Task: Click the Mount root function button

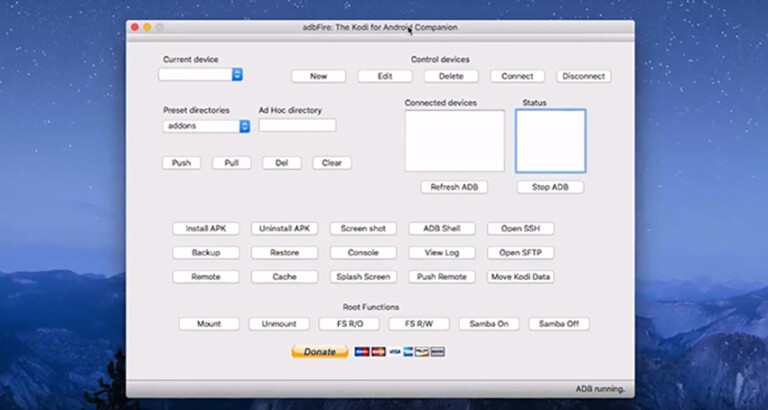Action: pyautogui.click(x=209, y=324)
